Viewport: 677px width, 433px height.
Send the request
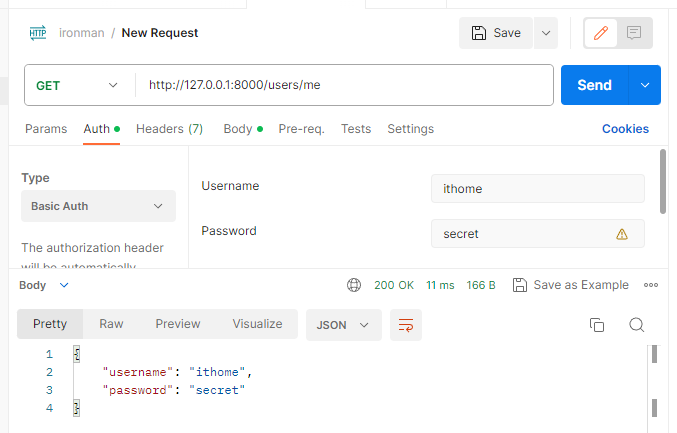point(595,85)
